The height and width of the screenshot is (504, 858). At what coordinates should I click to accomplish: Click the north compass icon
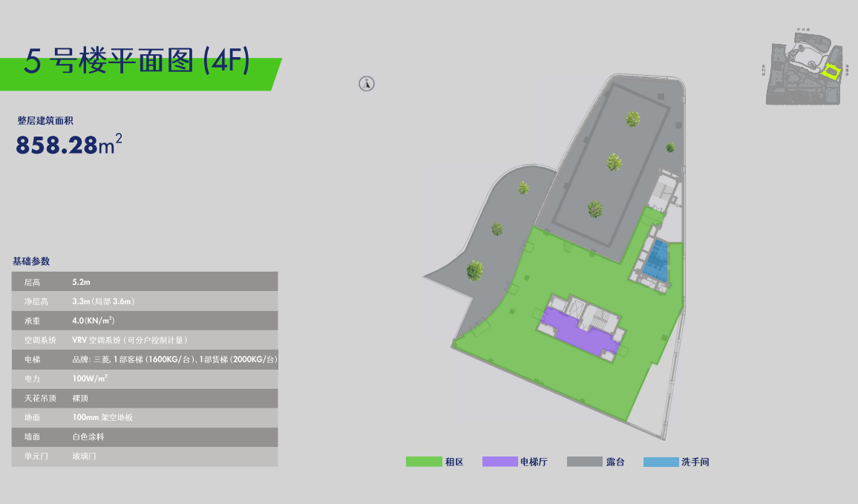pyautogui.click(x=366, y=84)
